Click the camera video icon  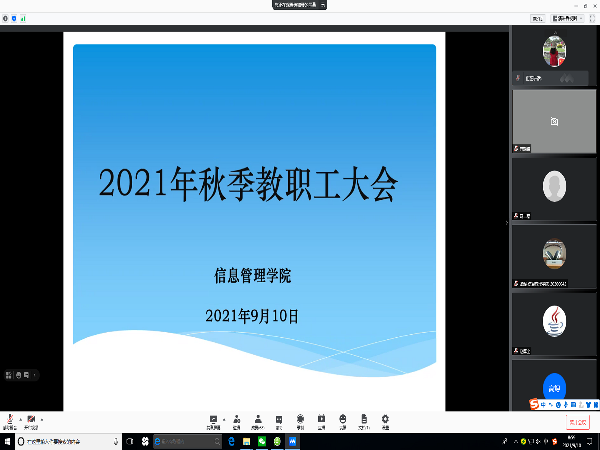click(31, 419)
